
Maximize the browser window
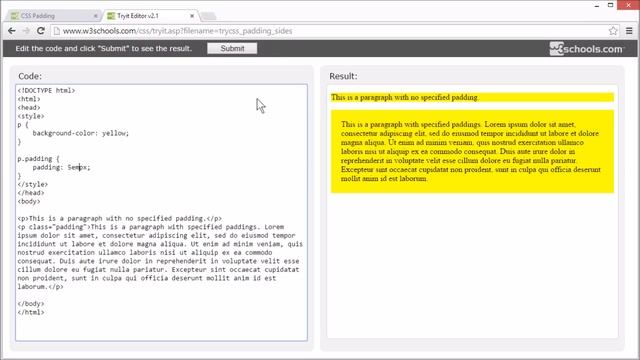(611, 5)
